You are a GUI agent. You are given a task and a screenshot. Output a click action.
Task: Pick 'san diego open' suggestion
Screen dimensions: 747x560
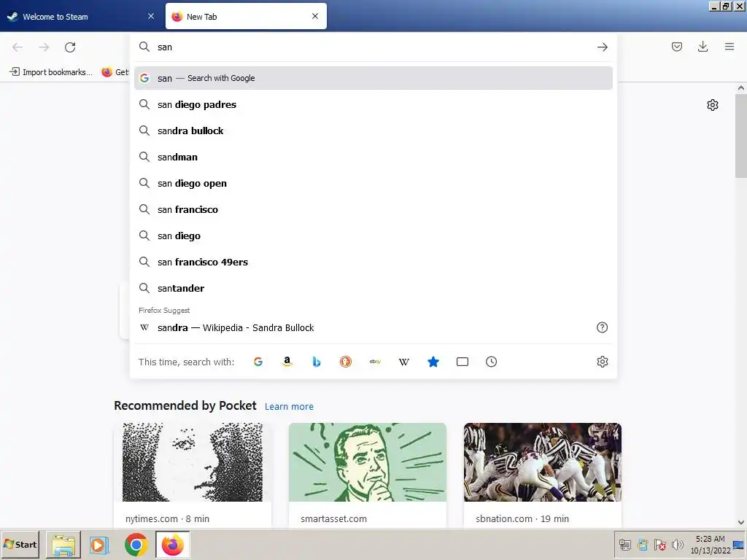[x=373, y=183]
